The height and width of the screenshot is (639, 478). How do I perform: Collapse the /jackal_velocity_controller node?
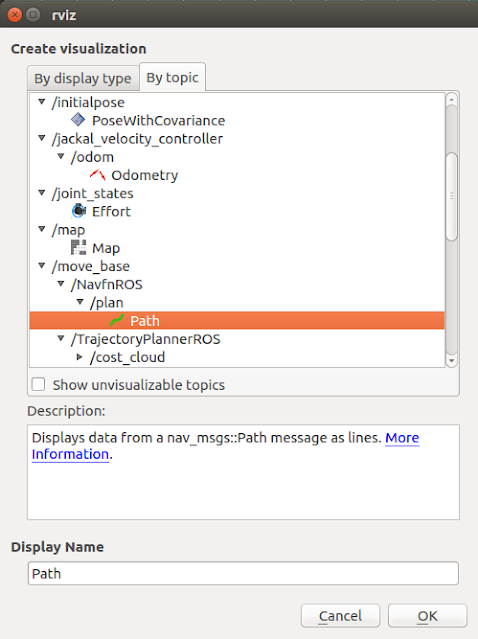[x=42, y=138]
